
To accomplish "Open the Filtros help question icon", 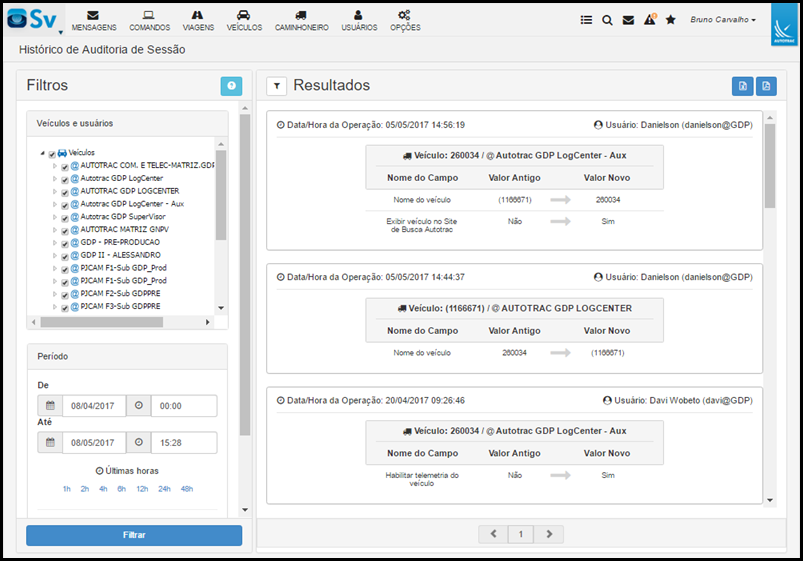I will [x=231, y=86].
